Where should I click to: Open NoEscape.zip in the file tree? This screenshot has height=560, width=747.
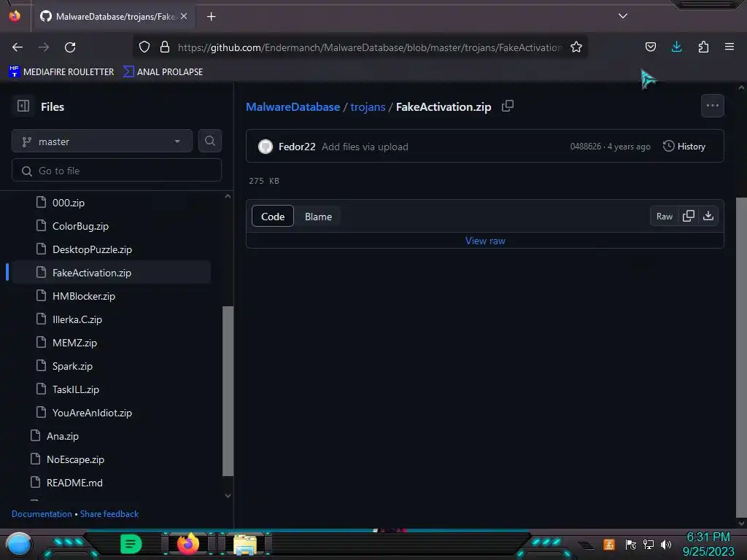coord(75,459)
